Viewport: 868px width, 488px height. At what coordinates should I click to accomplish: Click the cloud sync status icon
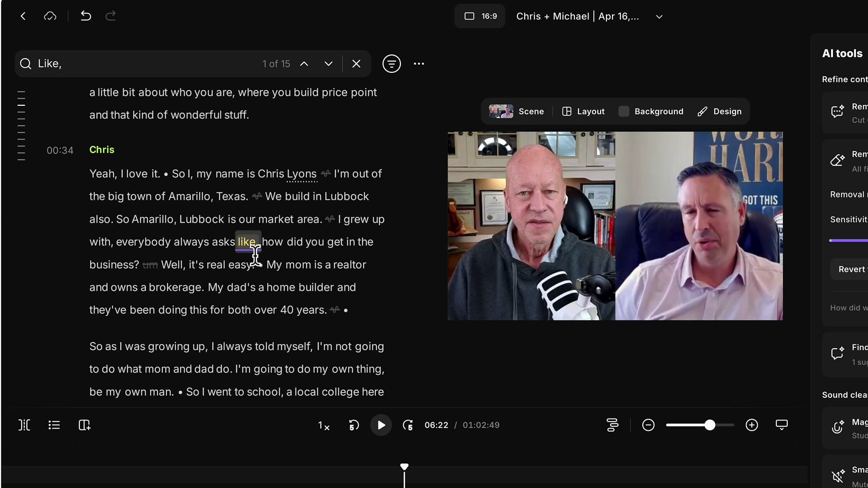(x=50, y=16)
